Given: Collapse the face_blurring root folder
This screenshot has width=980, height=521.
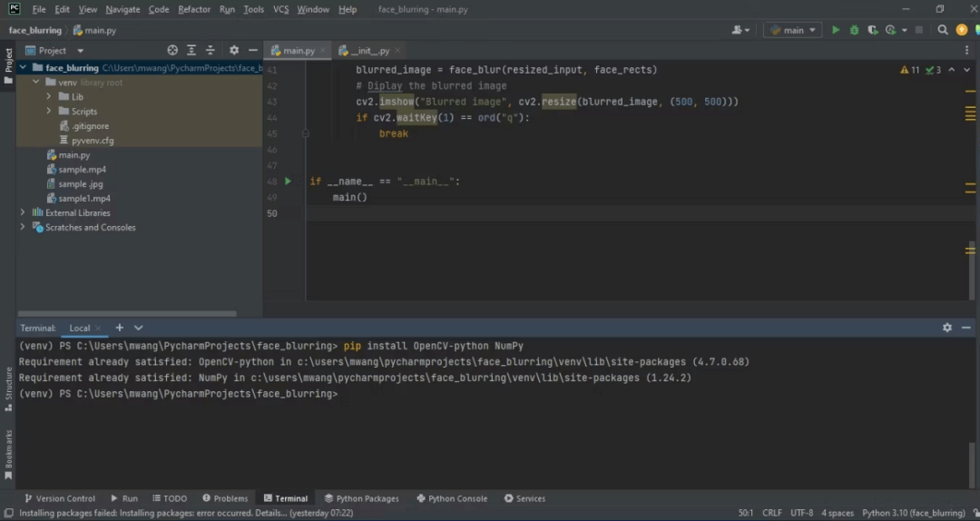Looking at the screenshot, I should click(x=23, y=67).
